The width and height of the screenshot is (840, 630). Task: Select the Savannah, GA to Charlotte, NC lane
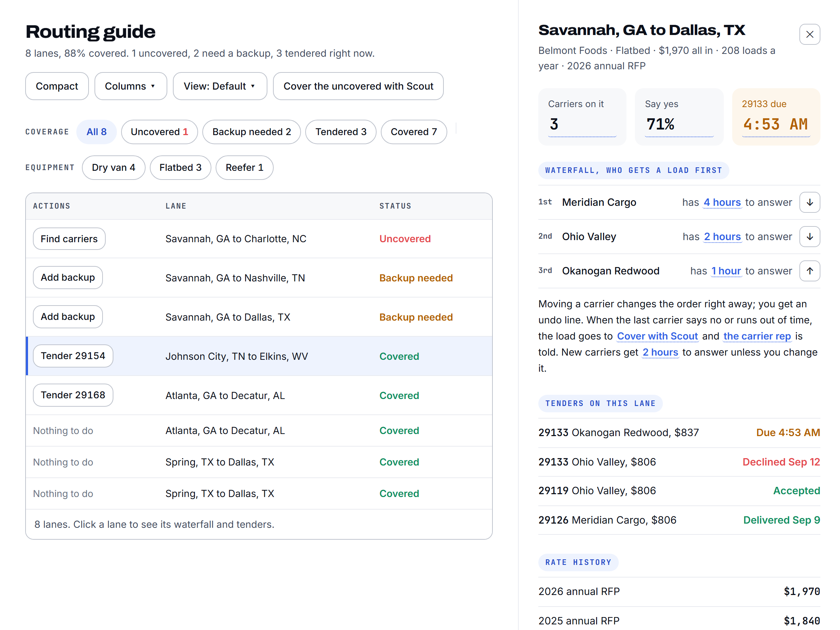pyautogui.click(x=259, y=239)
